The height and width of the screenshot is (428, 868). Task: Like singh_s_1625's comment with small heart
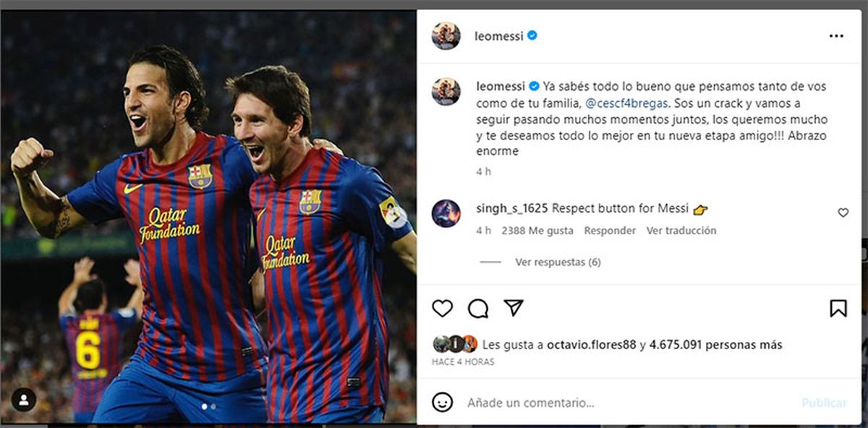tap(843, 213)
